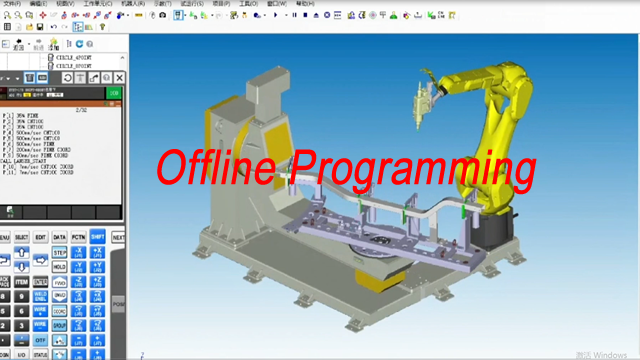Open the dropdown next to play button

point(286,16)
